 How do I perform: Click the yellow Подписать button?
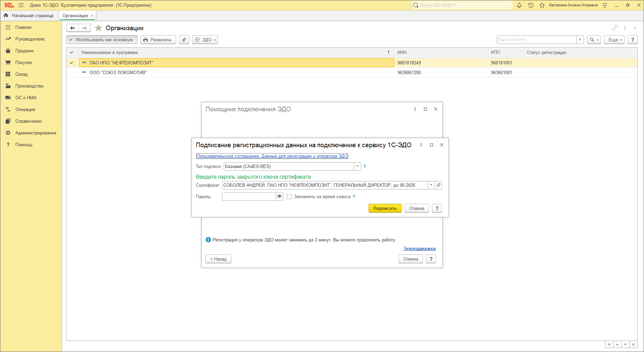point(385,208)
